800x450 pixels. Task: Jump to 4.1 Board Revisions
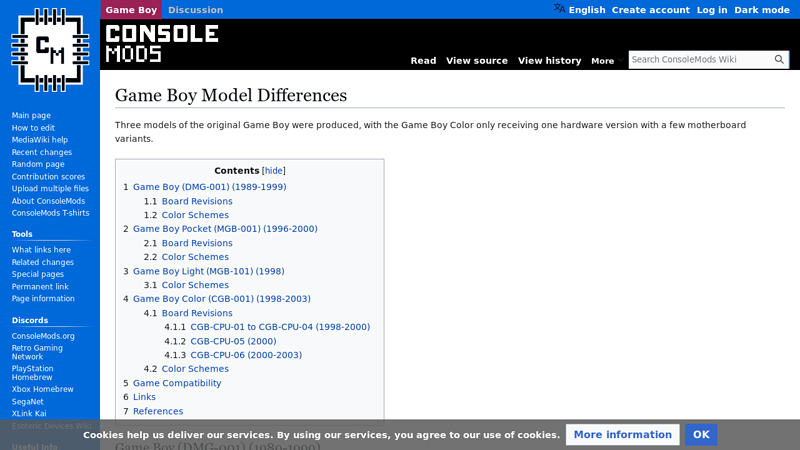point(197,313)
